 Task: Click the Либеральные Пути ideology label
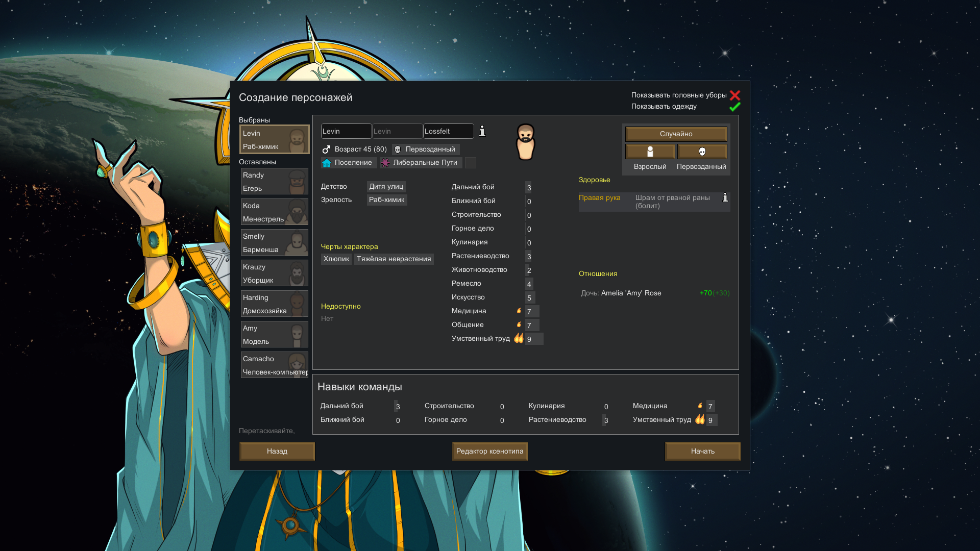coord(425,163)
